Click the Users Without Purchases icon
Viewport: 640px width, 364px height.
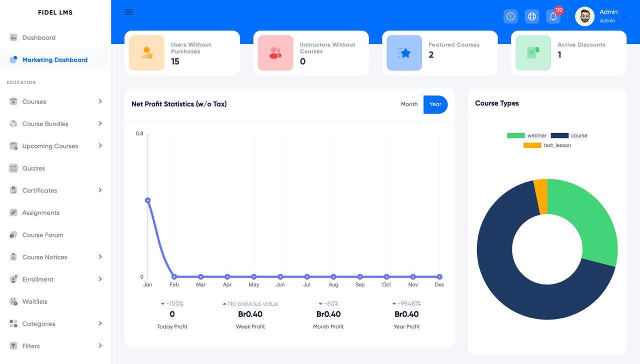146,53
